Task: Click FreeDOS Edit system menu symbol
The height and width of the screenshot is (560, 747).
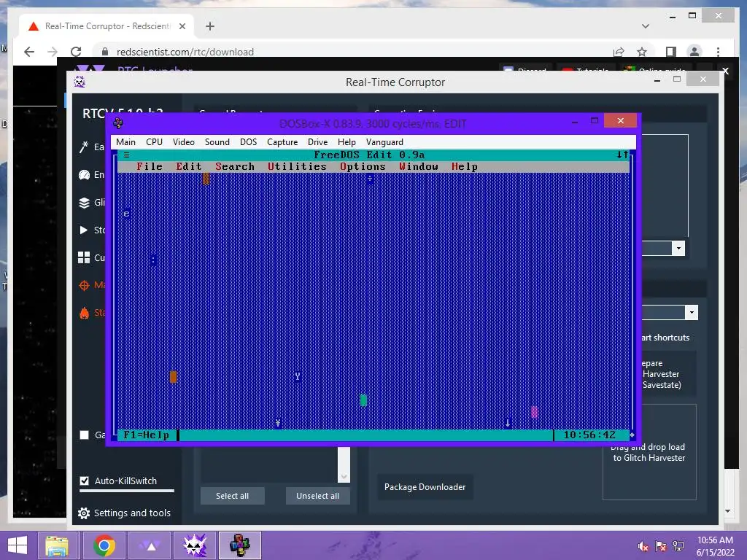Action: [127, 155]
